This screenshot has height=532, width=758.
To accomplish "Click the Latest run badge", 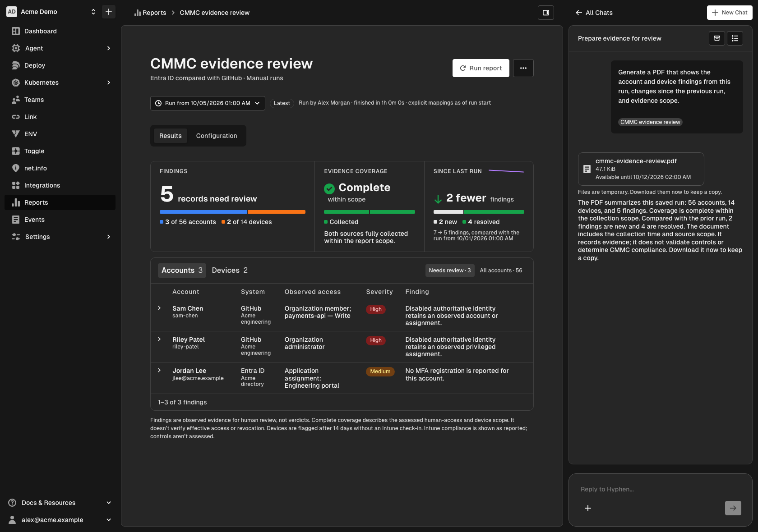I will [x=282, y=103].
